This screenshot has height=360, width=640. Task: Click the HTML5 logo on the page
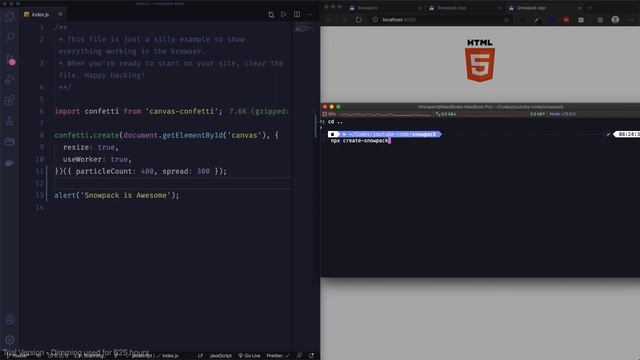point(480,60)
